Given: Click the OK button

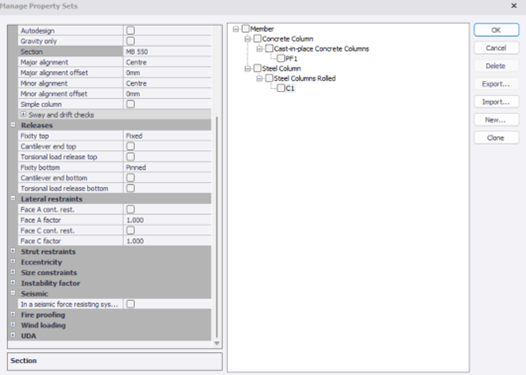Looking at the screenshot, I should click(496, 30).
